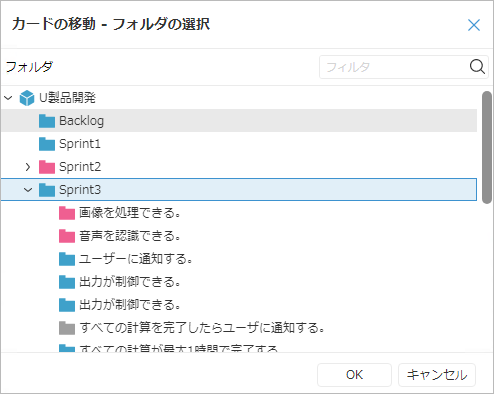Click the pink folder icon for 画像を処理できる。
The image size is (494, 394).
(67, 213)
